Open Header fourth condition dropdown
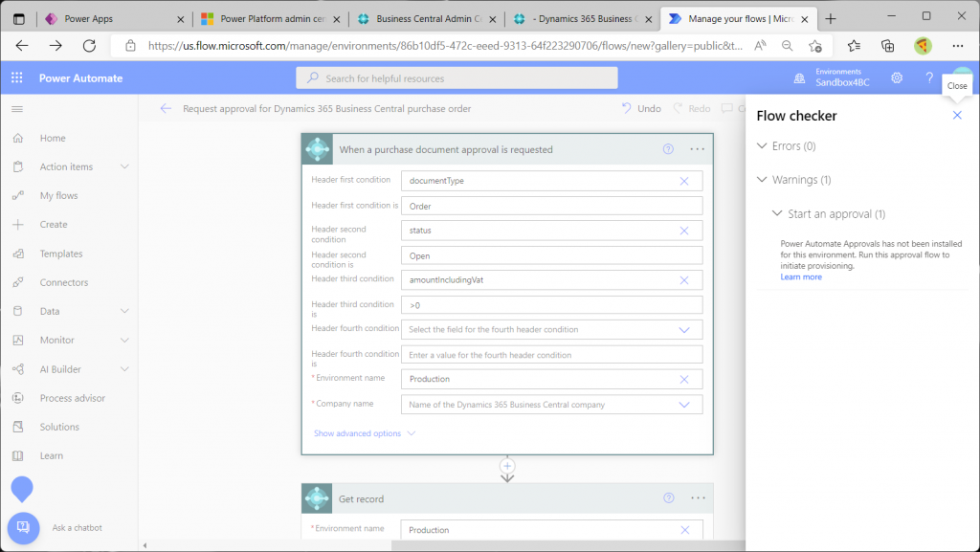This screenshot has height=552, width=980. click(684, 330)
